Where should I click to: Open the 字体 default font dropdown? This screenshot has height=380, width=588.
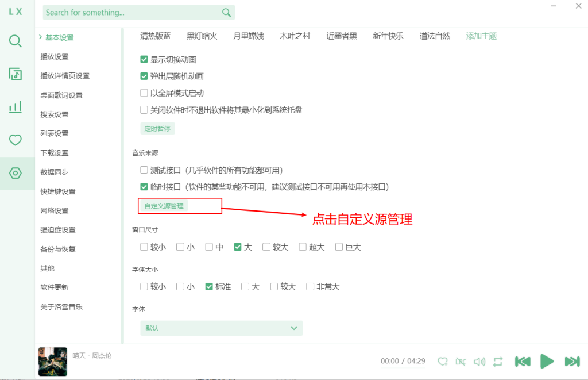coord(221,328)
